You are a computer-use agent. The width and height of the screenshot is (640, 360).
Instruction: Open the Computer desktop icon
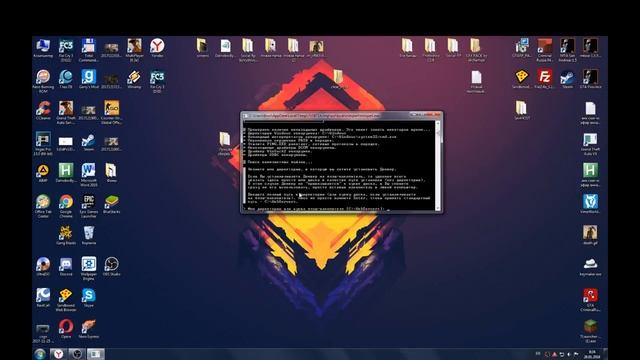click(x=43, y=49)
